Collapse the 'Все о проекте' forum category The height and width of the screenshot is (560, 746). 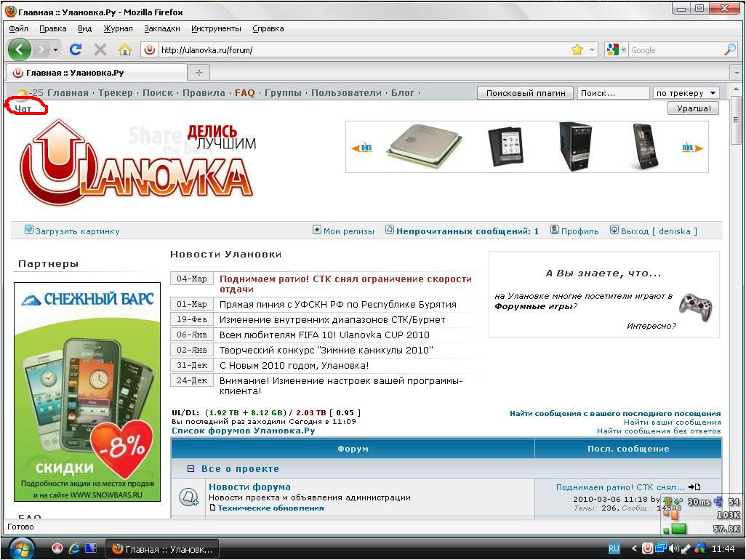coord(190,468)
